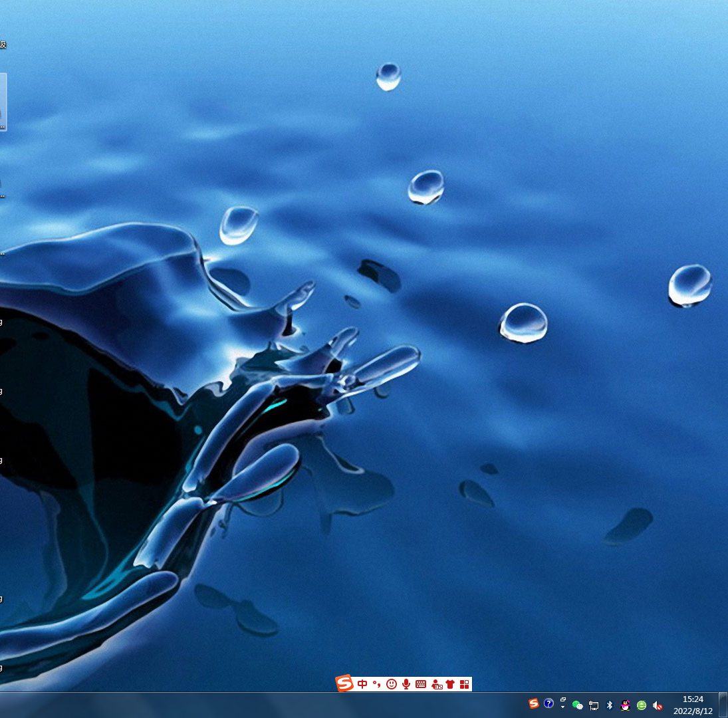Click the muted volume speaker icon
Image resolution: width=728 pixels, height=718 pixels.
[x=658, y=705]
